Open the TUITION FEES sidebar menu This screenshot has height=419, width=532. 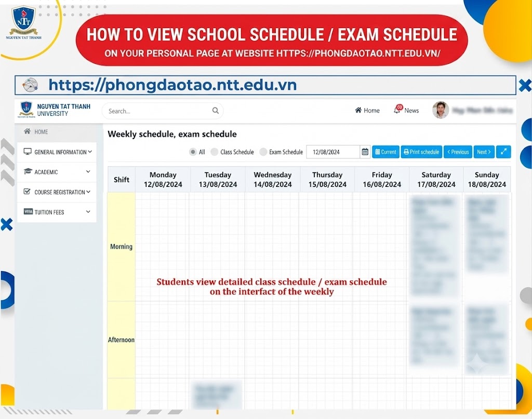pos(57,212)
